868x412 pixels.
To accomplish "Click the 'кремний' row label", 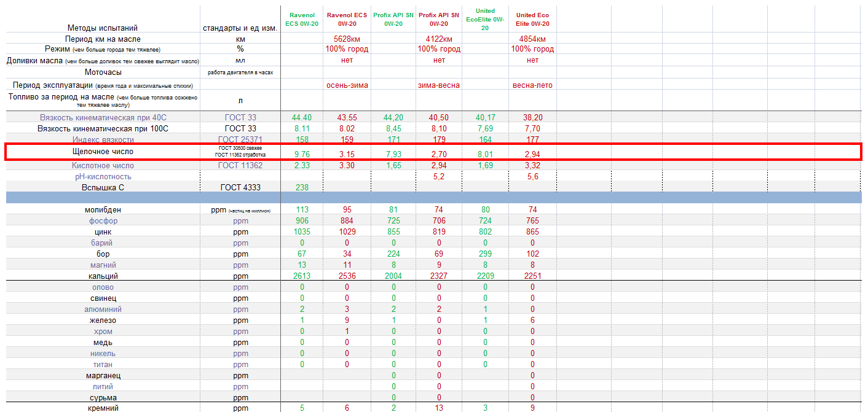I will point(103,408).
